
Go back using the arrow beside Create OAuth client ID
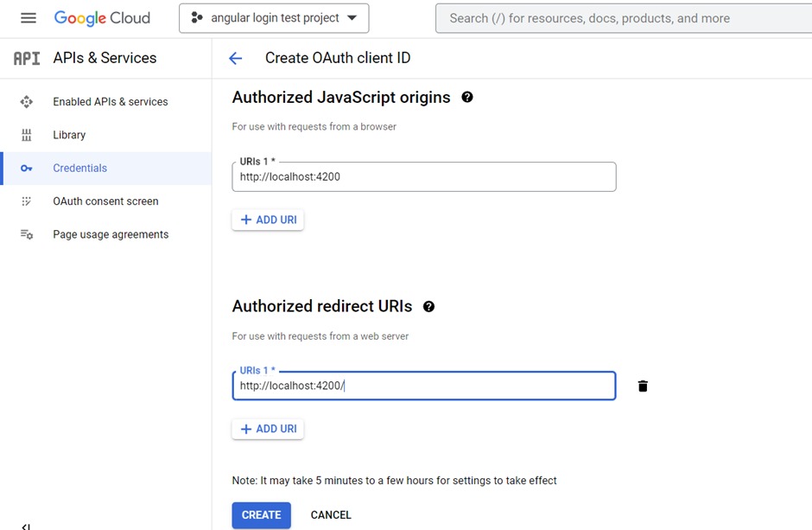235,58
